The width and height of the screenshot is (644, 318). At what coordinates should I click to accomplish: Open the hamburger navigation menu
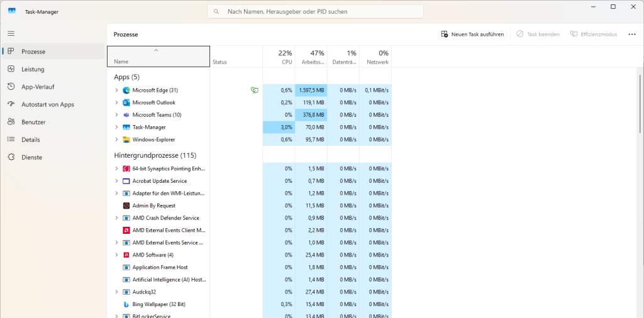click(x=11, y=34)
